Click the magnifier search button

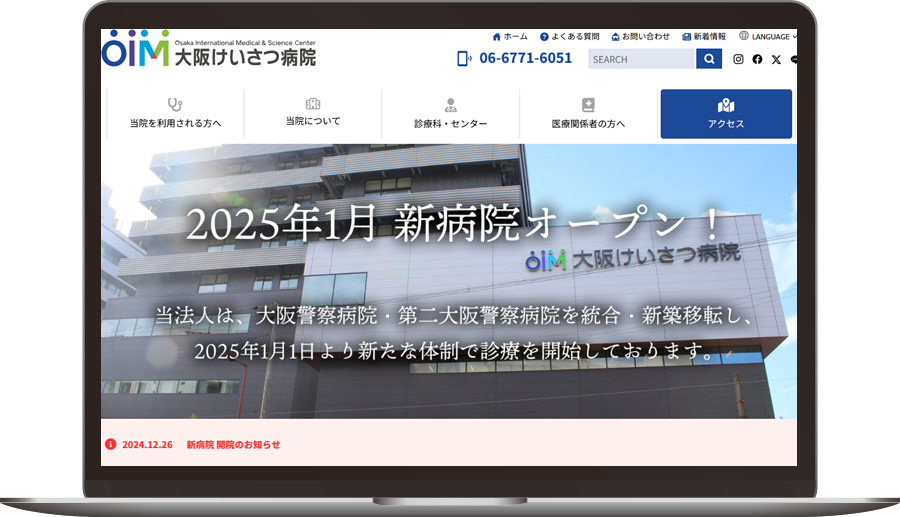click(708, 59)
